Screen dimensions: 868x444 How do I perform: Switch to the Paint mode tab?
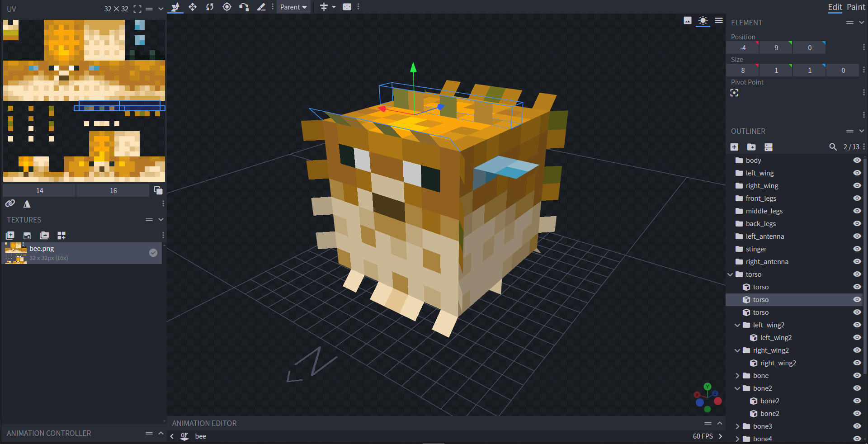[x=856, y=7]
